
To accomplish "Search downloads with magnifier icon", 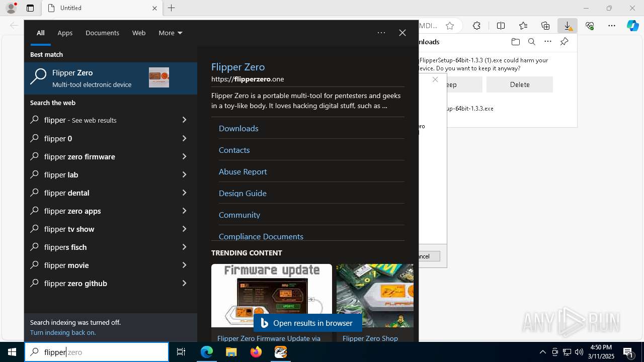I will coord(531,42).
